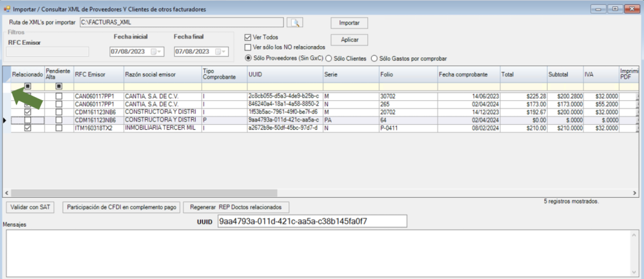The height and width of the screenshot is (279, 644).
Task: Uncheck Relacionado for the INMOBILIARIA TERCER MIL row
Action: point(28,128)
